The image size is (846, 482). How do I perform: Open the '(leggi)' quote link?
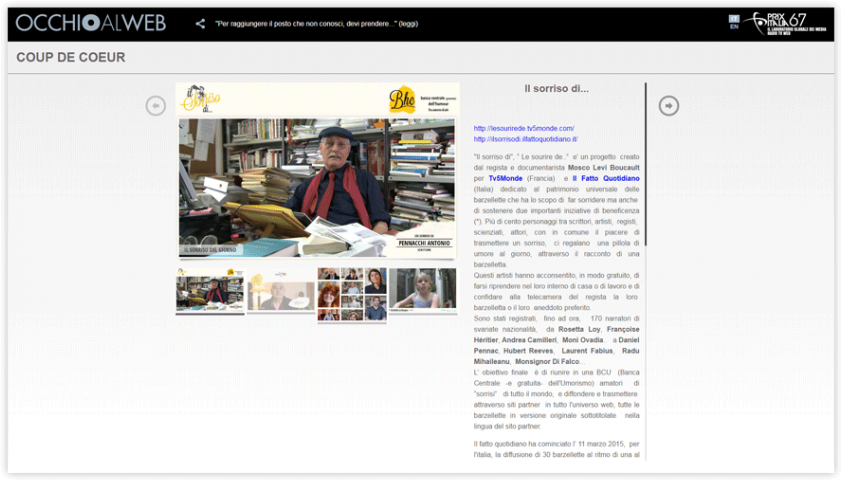[x=408, y=24]
